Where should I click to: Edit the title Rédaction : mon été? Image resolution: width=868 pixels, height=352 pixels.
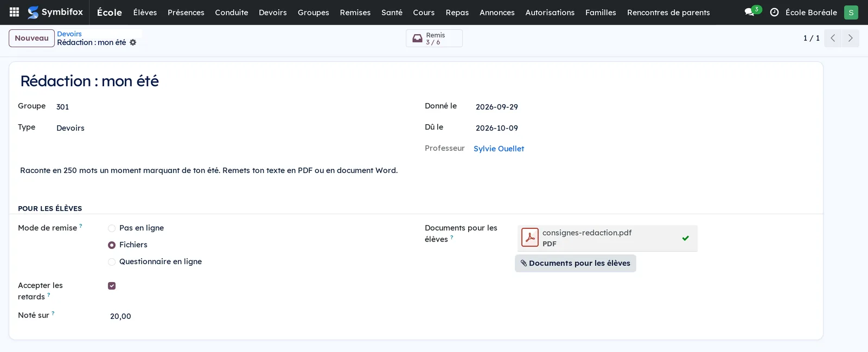90,81
